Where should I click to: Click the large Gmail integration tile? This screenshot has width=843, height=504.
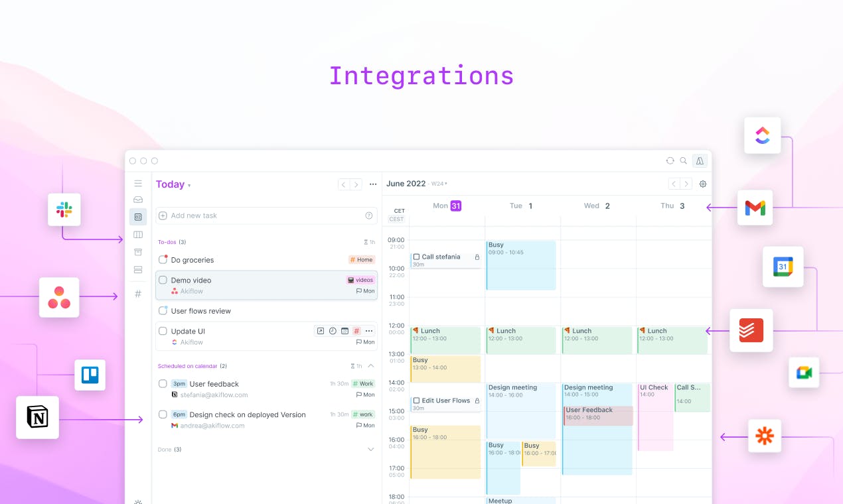pyautogui.click(x=755, y=208)
